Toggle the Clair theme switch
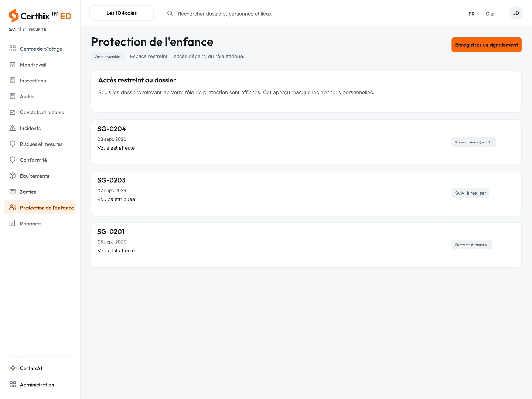This screenshot has height=399, width=532. [491, 14]
